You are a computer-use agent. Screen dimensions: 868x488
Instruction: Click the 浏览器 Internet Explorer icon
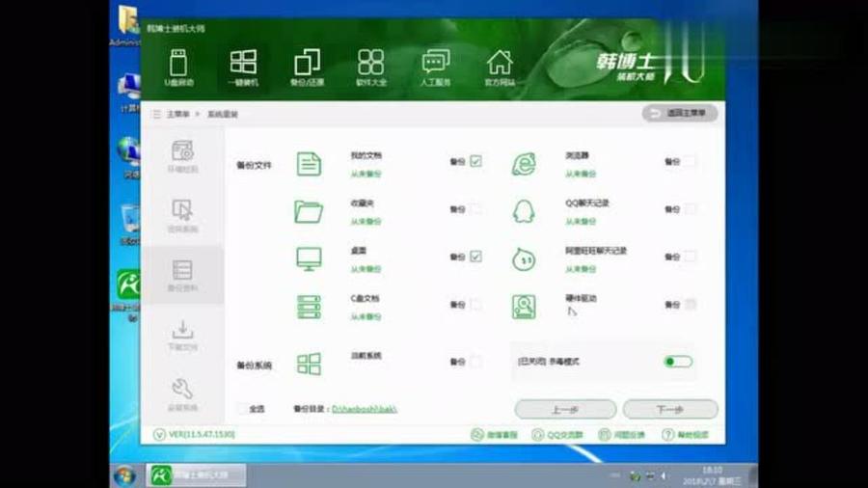pos(524,164)
